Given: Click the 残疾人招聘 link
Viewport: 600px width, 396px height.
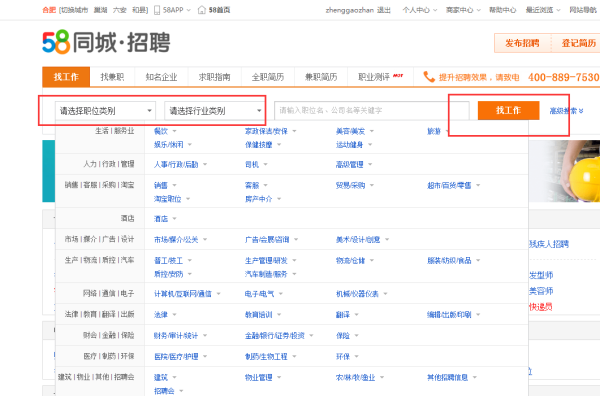Looking at the screenshot, I should point(549,244).
